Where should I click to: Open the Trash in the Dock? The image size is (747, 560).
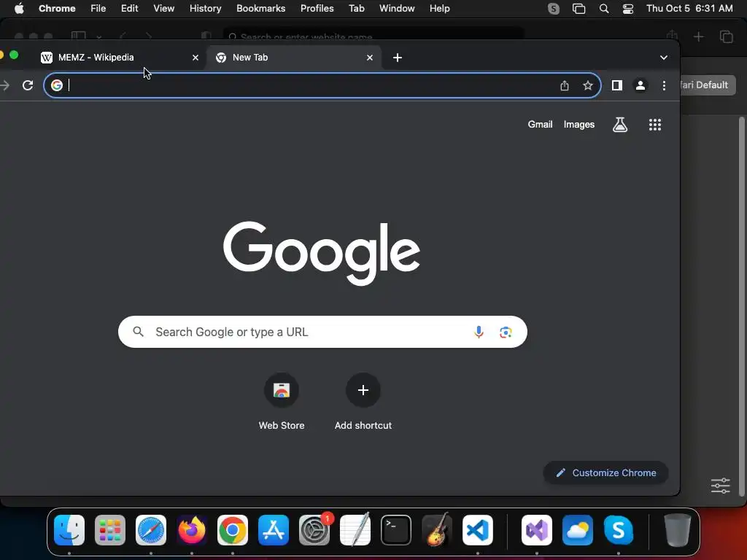tap(678, 530)
